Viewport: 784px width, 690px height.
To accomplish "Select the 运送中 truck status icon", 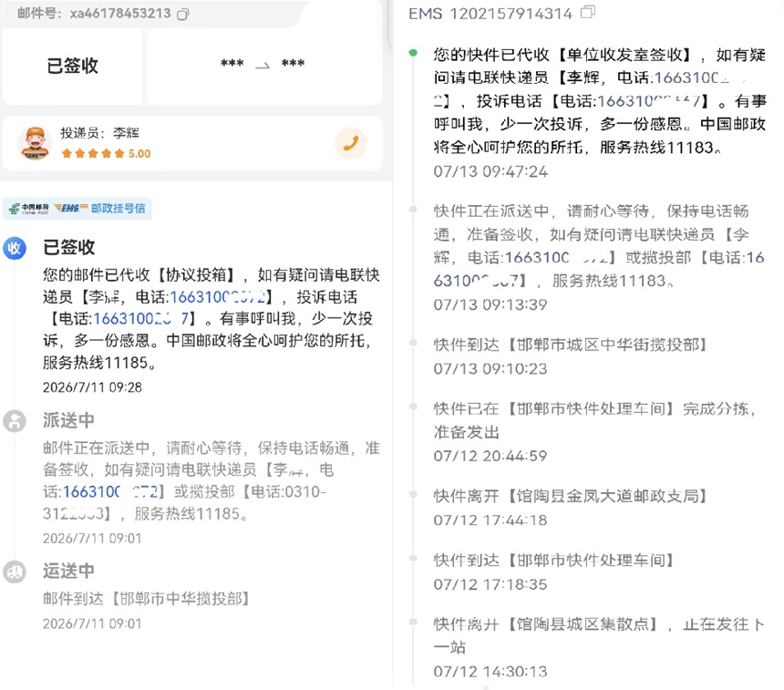I will click(15, 571).
